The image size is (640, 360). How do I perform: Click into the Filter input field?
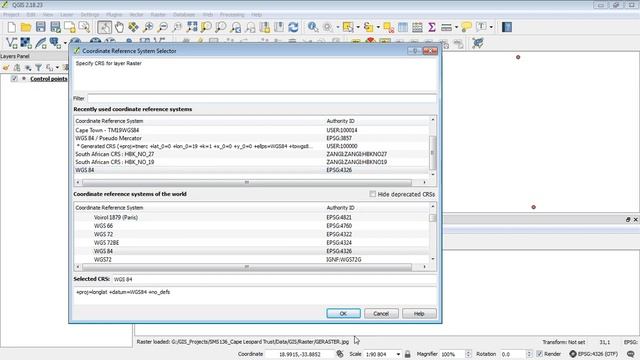coord(262,98)
